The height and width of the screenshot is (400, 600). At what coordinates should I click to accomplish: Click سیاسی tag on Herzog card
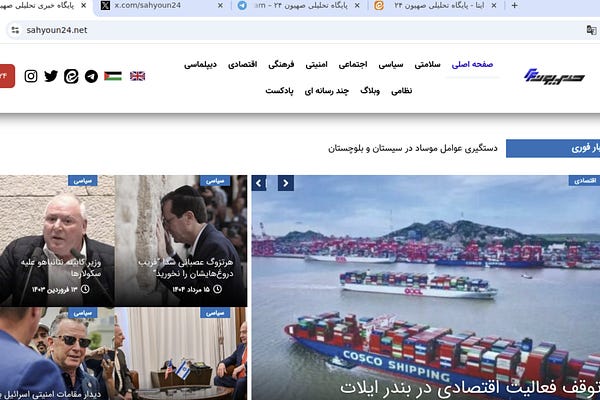click(215, 181)
